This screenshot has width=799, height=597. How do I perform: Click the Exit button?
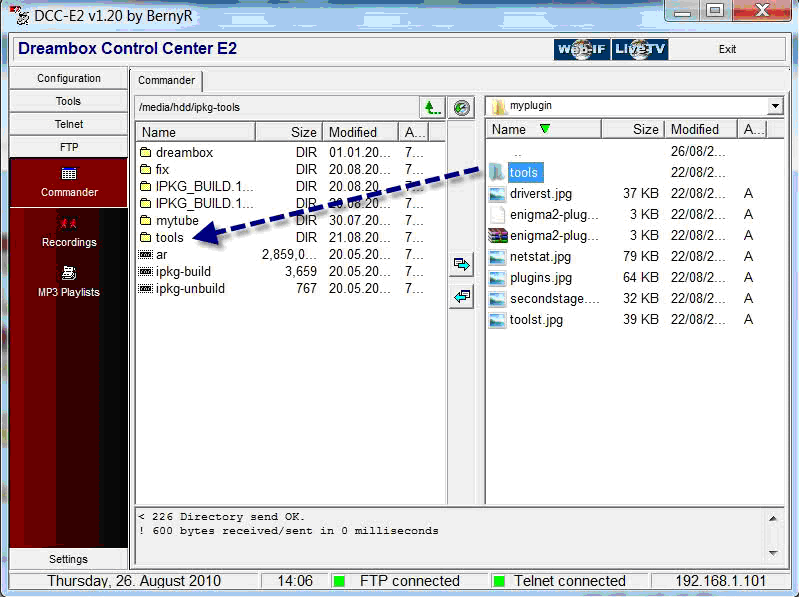tap(727, 49)
